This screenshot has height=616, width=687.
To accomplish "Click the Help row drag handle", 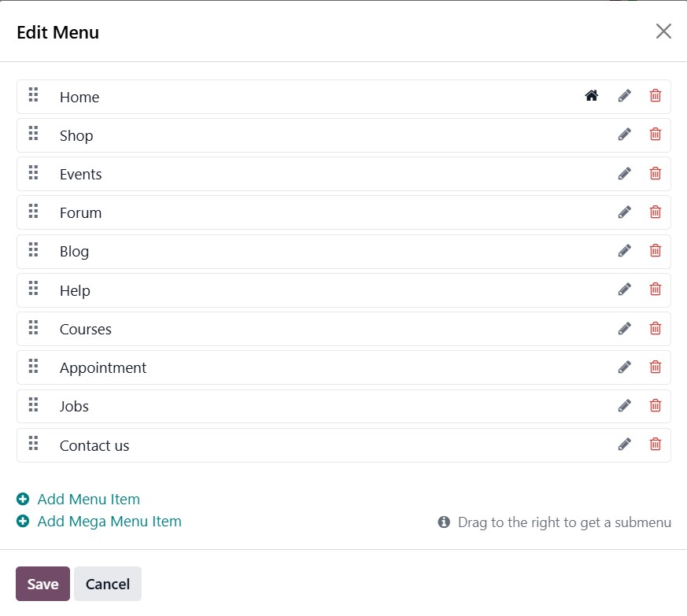I will click(x=33, y=290).
